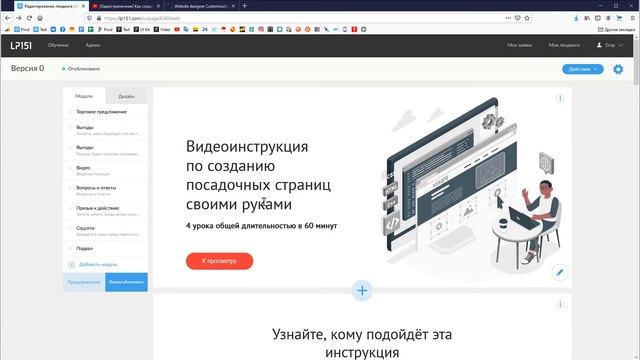The image size is (640, 360).
Task: Select the Подвал module
Action: click(105, 248)
